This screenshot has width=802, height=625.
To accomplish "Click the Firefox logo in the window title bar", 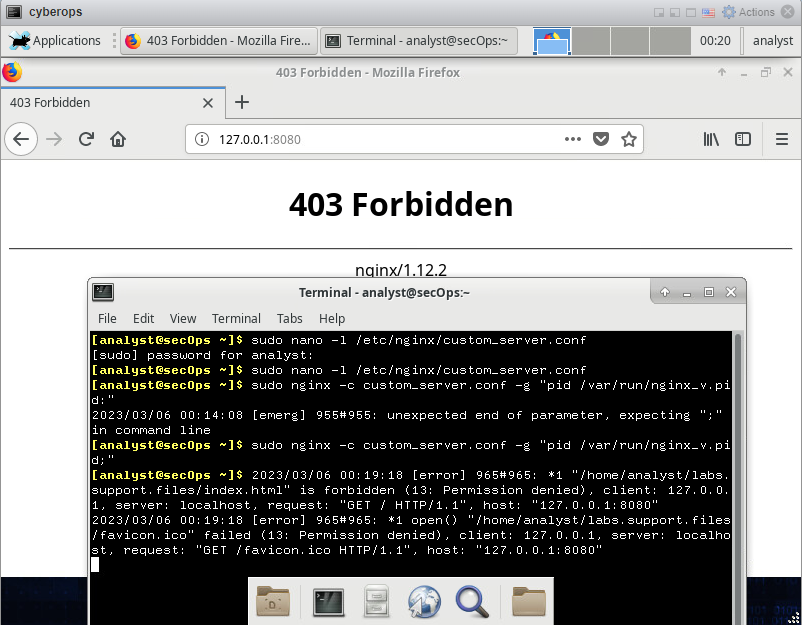I will [x=12, y=72].
